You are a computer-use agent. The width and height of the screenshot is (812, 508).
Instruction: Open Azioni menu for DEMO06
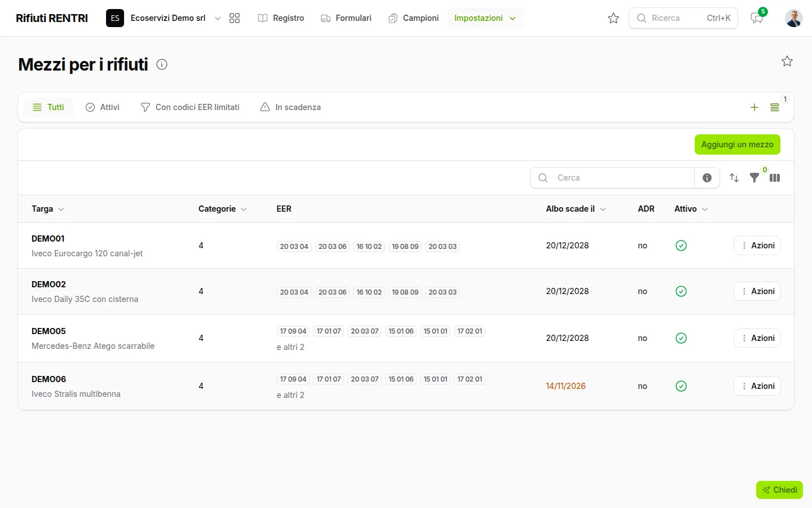[x=757, y=386]
